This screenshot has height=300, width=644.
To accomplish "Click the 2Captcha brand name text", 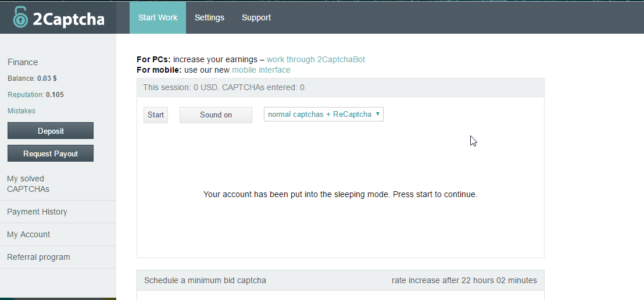I will click(x=69, y=19).
